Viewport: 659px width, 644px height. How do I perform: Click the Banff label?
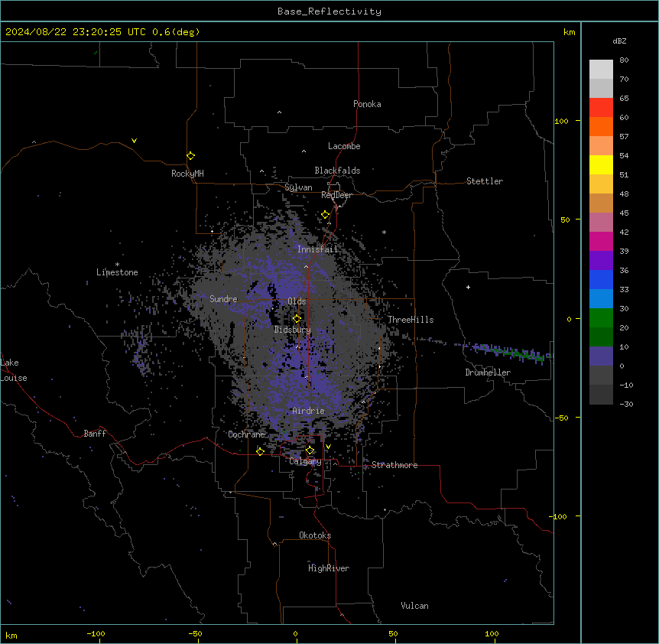pos(95,434)
